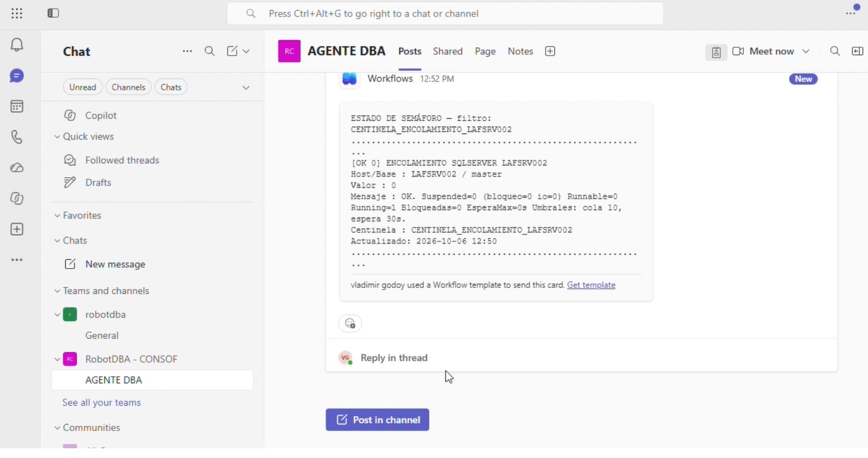The height and width of the screenshot is (458, 868).
Task: Click the search box at top
Action: click(x=445, y=14)
